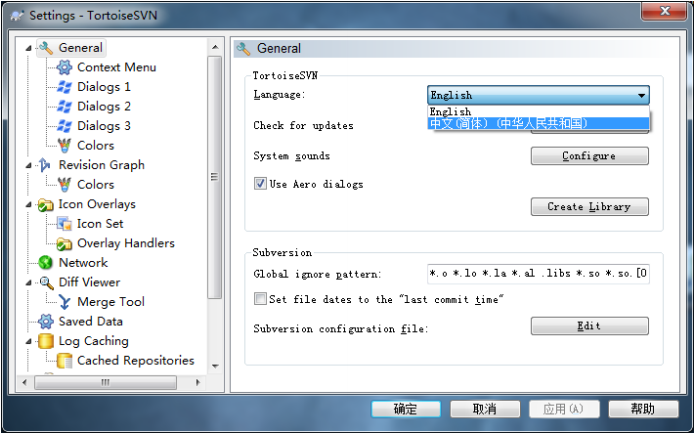Click the Icon Set icon
Image resolution: width=695 pixels, height=434 pixels.
(x=64, y=224)
